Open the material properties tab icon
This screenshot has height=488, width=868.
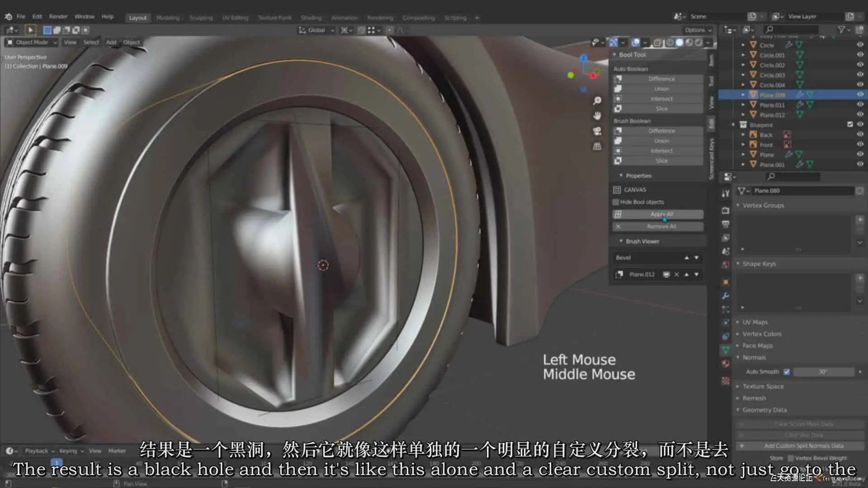[726, 364]
